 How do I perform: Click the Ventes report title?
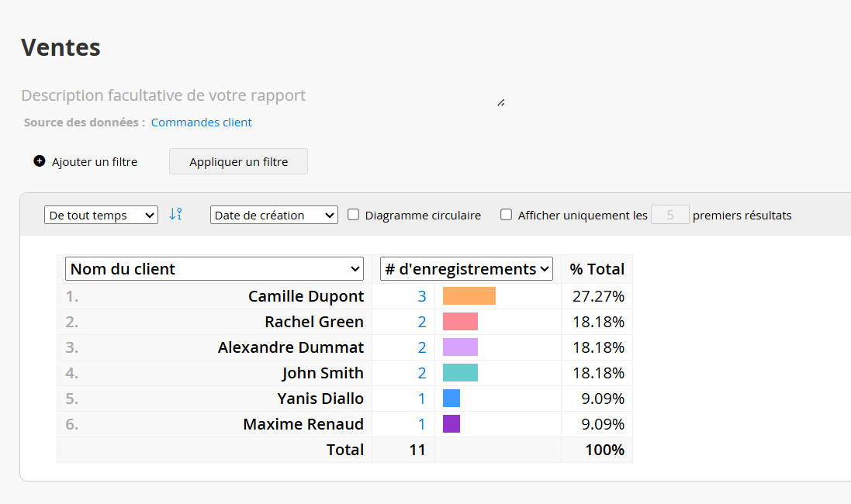click(61, 47)
